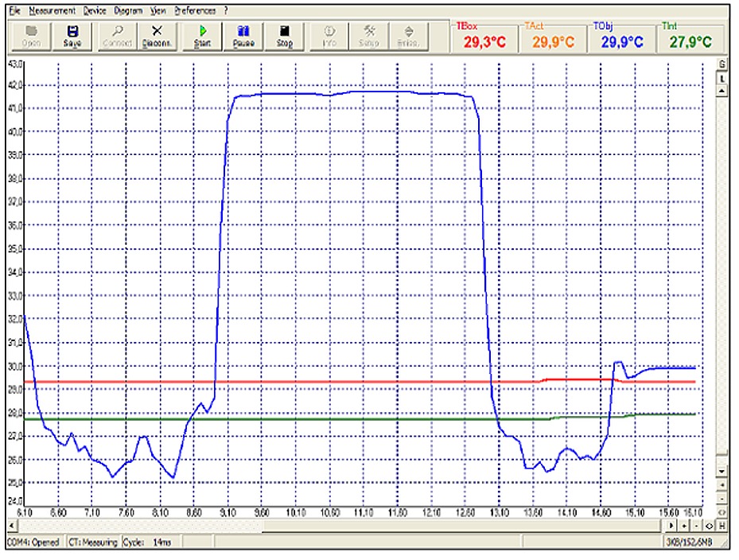Open the Measurement menu
739x560 pixels.
(x=52, y=11)
